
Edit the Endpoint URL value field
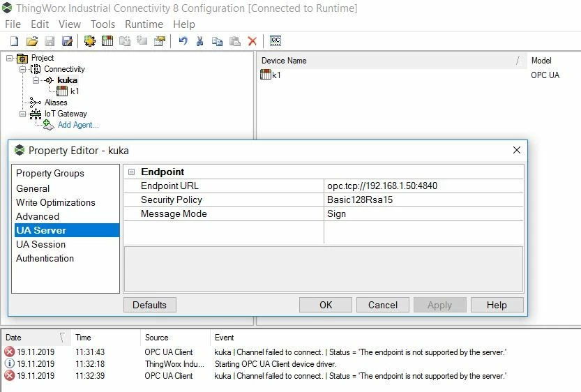coord(423,186)
